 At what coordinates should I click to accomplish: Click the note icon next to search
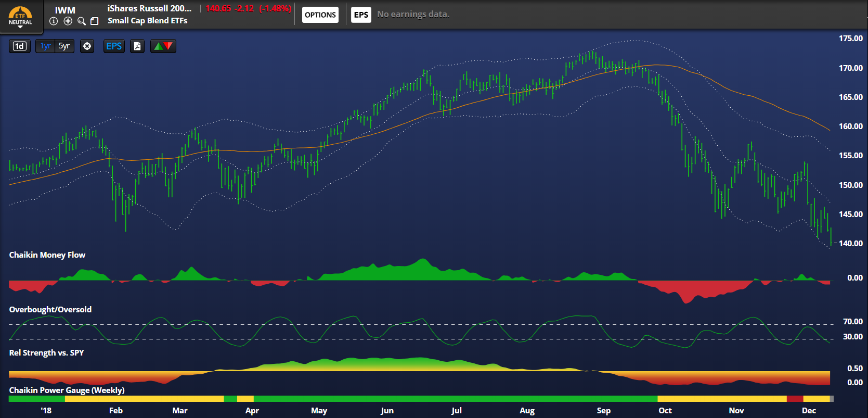point(95,21)
